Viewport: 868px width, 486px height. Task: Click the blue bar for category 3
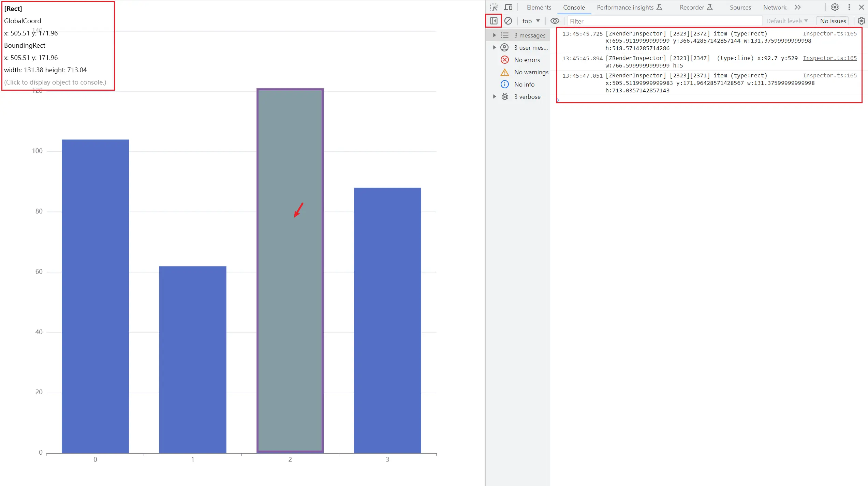(387, 320)
